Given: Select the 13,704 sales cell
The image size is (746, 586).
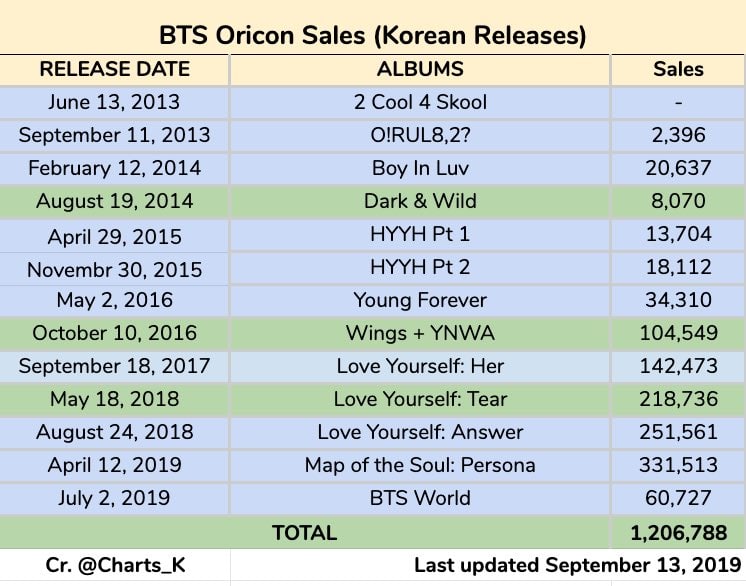Looking at the screenshot, I should click(678, 235).
